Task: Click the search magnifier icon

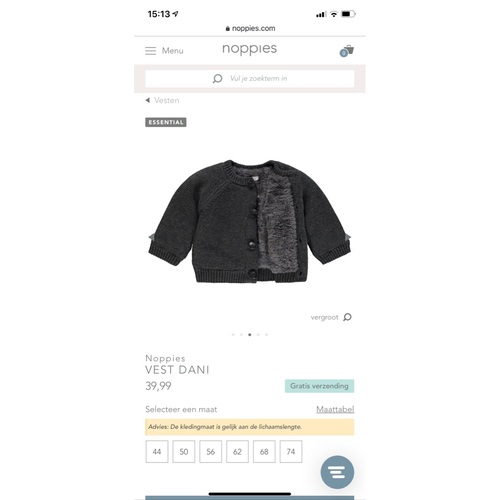Action: [x=217, y=79]
